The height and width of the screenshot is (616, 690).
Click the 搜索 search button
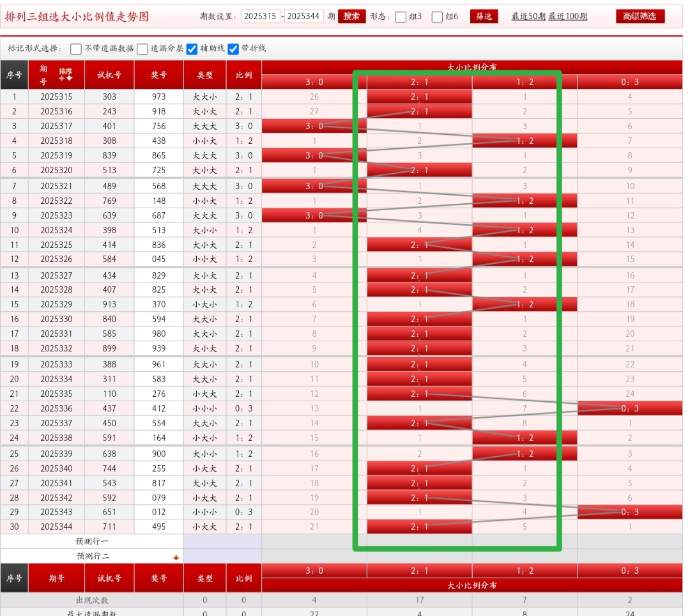[351, 16]
